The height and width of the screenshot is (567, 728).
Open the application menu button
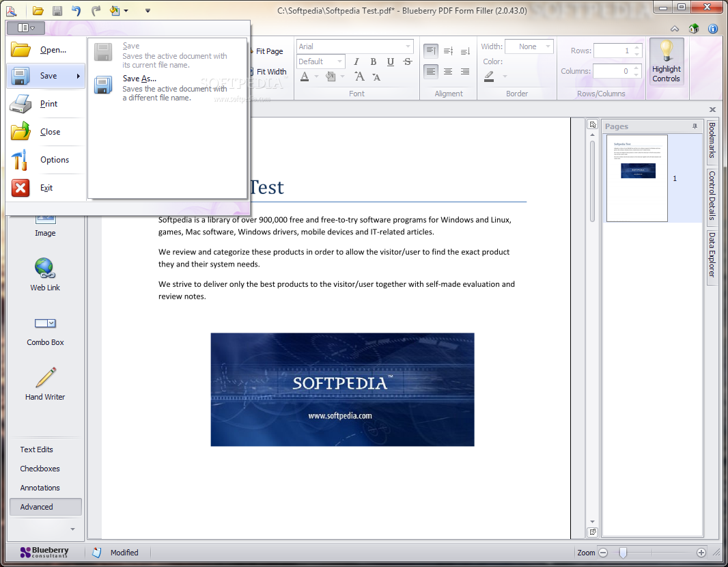tap(26, 28)
